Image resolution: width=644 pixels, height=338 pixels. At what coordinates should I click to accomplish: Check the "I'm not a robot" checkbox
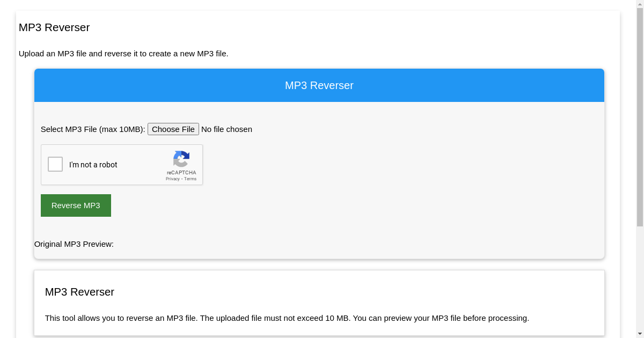55,164
